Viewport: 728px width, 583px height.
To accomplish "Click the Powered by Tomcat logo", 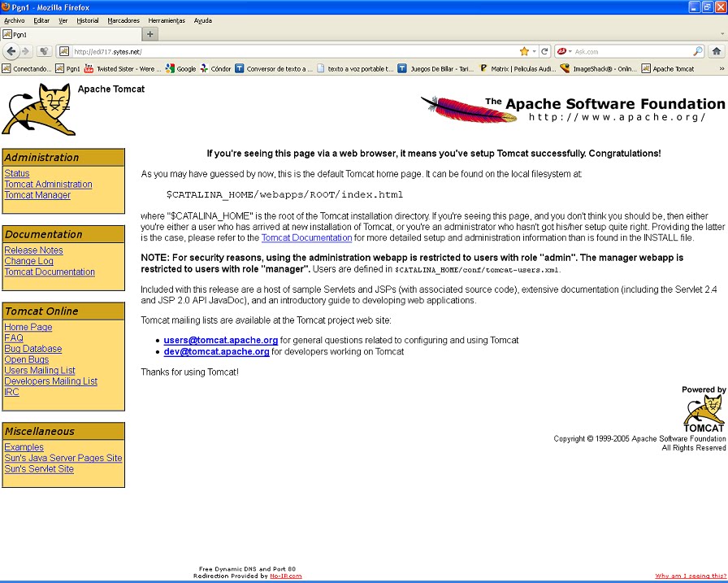I will [704, 409].
